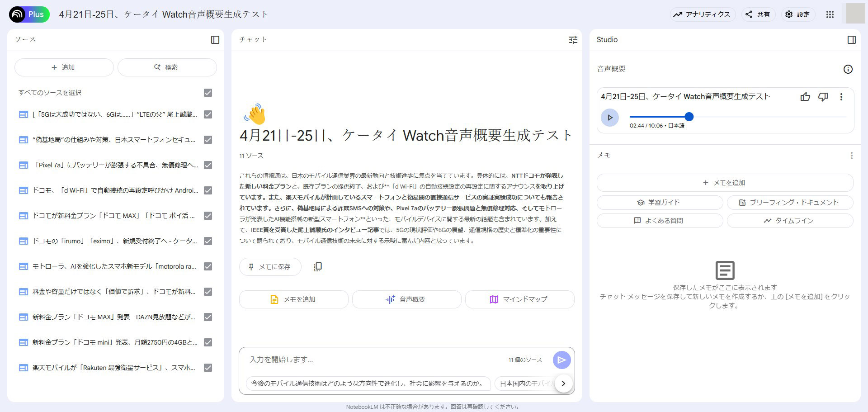Click メモを追加 in Studio panel

[725, 183]
